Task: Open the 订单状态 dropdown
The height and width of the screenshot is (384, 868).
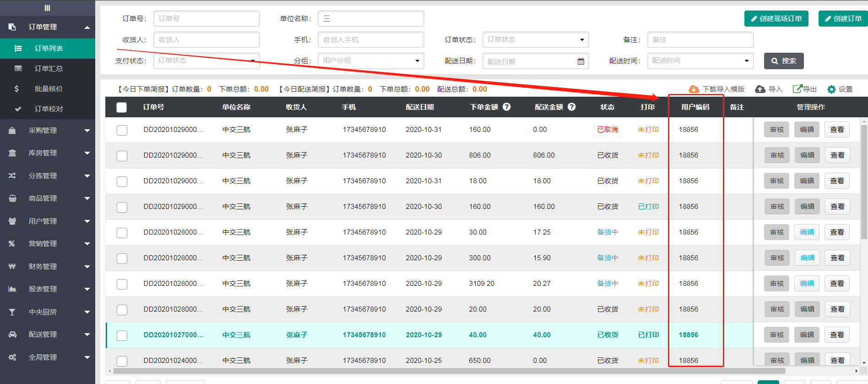Action: [x=535, y=40]
